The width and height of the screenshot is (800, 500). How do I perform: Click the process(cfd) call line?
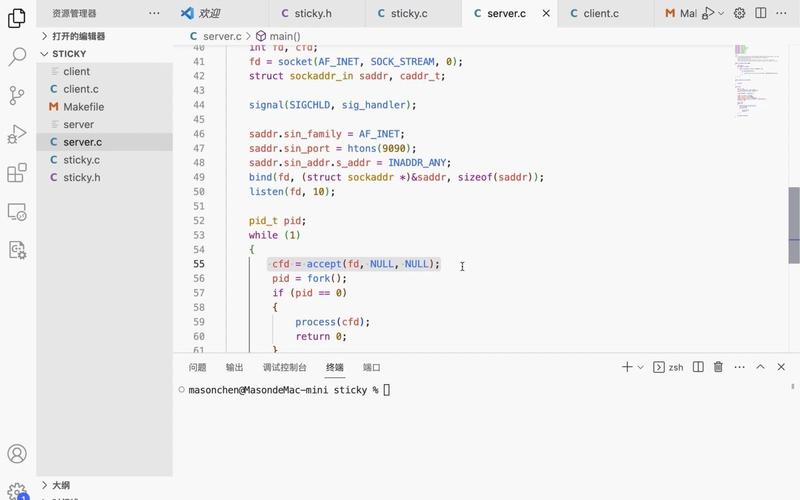[332, 322]
